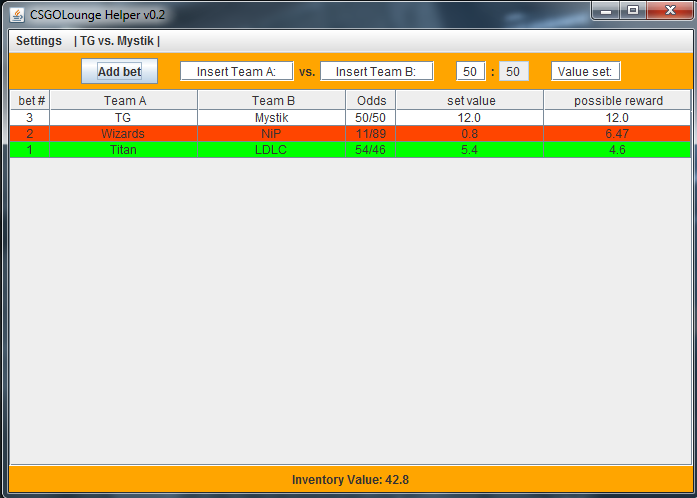Select the 'Wizards' team cell
Screen dimensions: 697x498
124,134
